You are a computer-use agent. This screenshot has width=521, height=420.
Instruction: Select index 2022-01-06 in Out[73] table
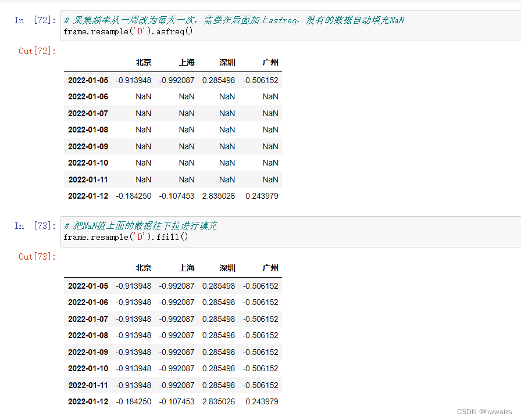pyautogui.click(x=88, y=302)
